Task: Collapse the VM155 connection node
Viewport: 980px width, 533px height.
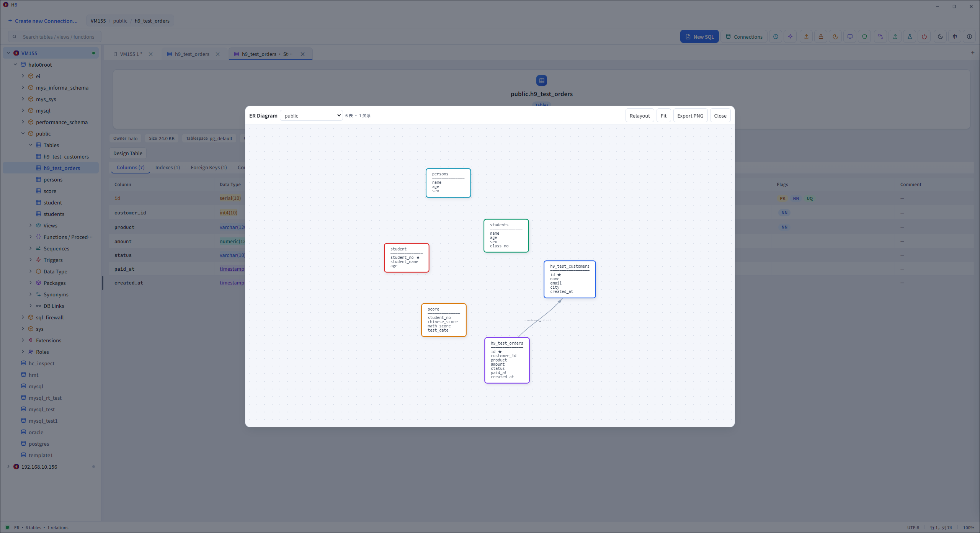Action: click(8, 53)
